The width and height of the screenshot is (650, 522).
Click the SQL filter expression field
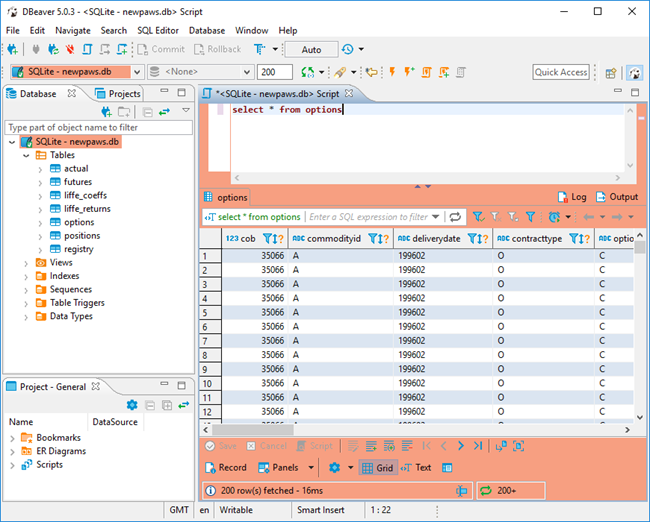369,217
